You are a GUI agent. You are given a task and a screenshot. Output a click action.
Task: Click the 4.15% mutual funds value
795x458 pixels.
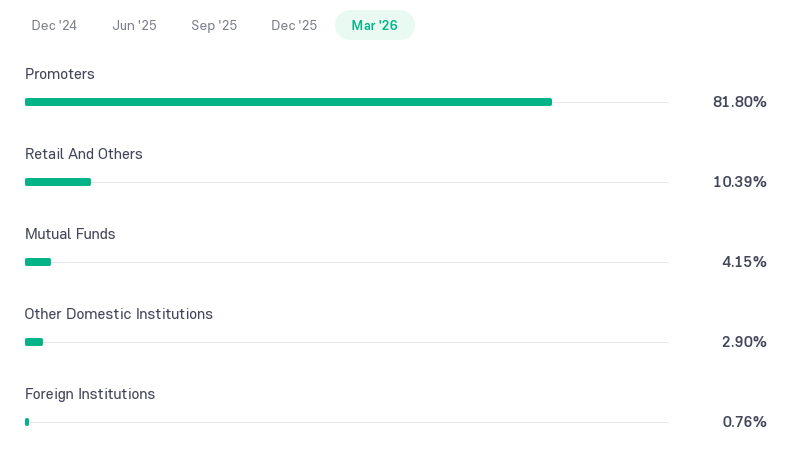tap(744, 262)
